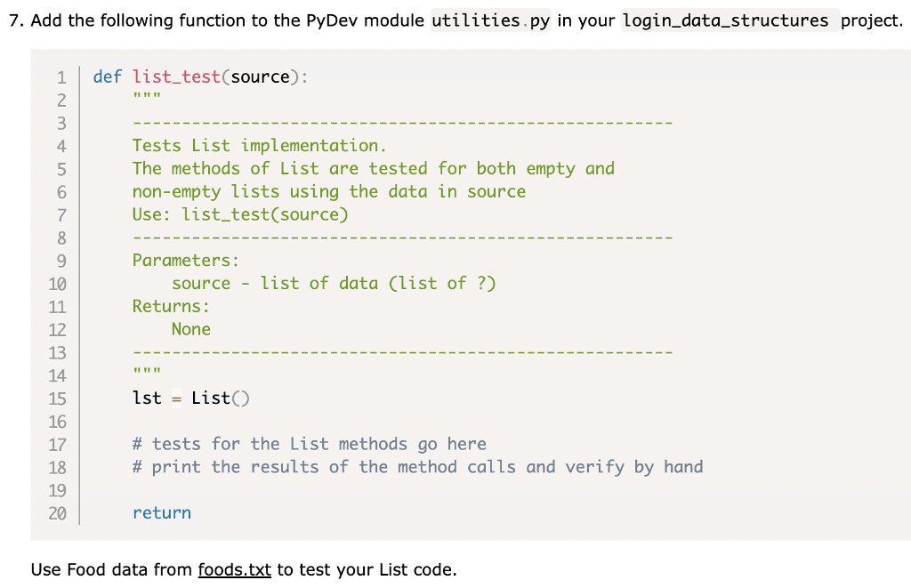Click the return keyword on line 20
Image resolution: width=911 pixels, height=588 pixels.
pyautogui.click(x=162, y=513)
